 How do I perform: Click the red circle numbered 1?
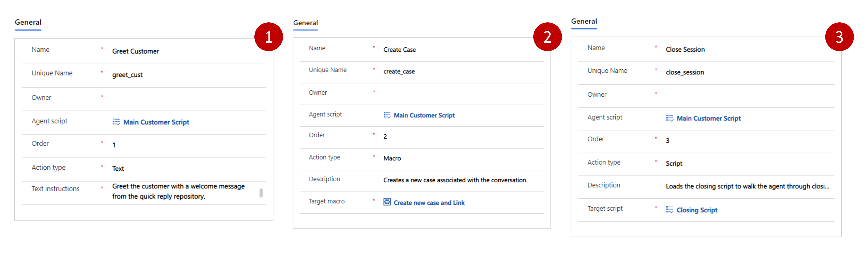pyautogui.click(x=268, y=37)
